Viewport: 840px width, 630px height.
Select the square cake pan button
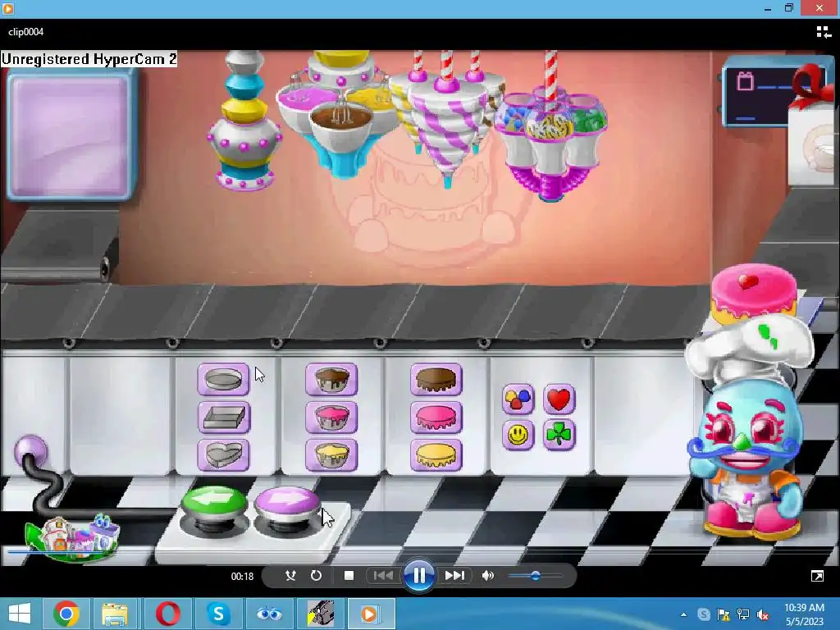point(223,418)
